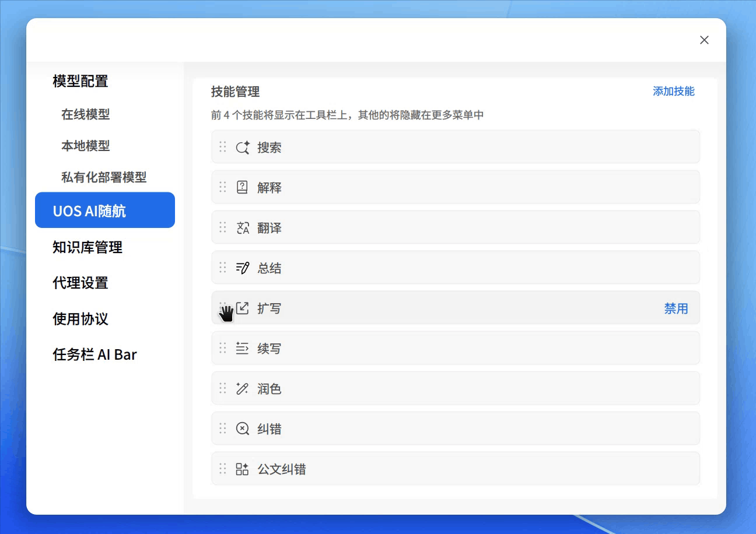The height and width of the screenshot is (534, 756).
Task: Click the 解释 skill's explain icon
Action: point(243,187)
